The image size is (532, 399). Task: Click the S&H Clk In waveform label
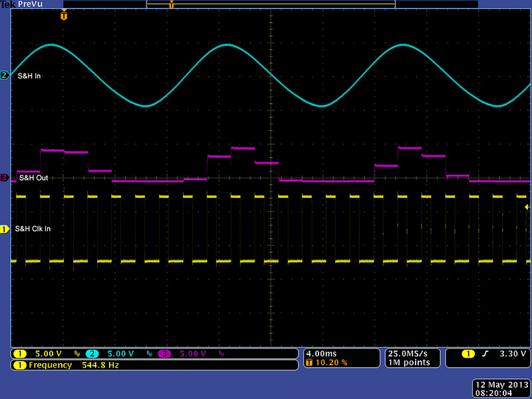(33, 229)
